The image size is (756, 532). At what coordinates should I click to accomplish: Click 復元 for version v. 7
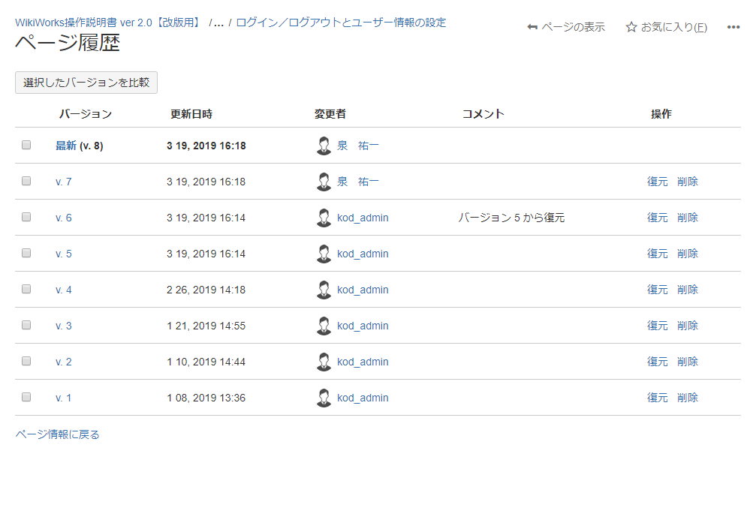click(657, 182)
